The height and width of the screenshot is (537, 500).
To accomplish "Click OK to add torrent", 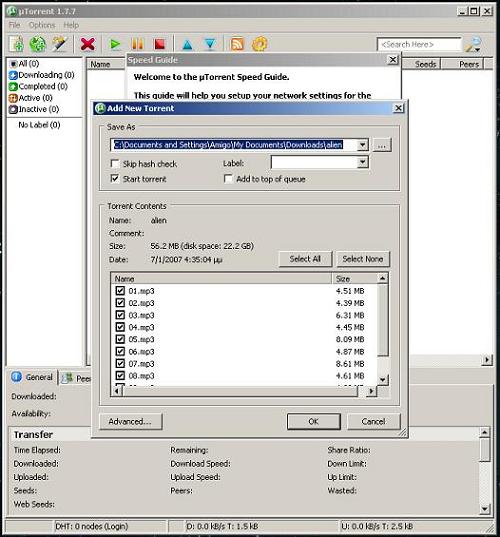I will (313, 421).
